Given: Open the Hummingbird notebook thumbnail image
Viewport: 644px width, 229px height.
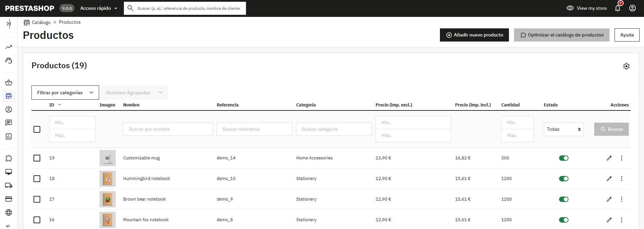Looking at the screenshot, I should tap(108, 179).
